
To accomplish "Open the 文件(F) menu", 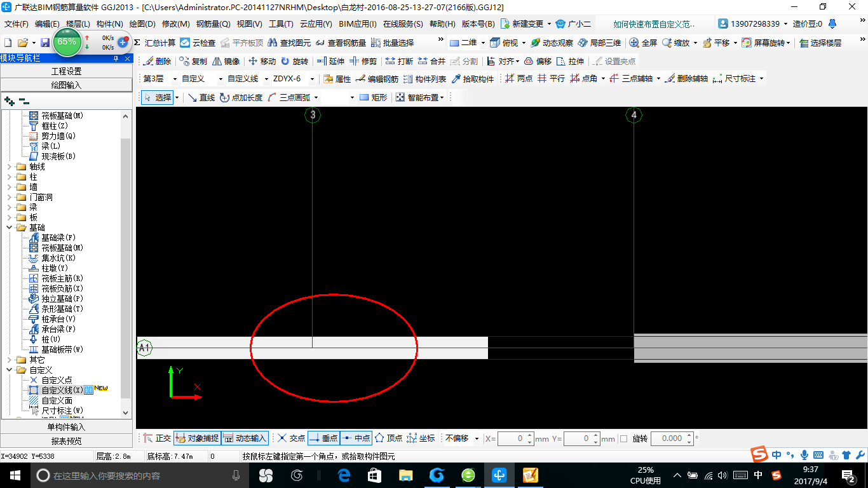I will [17, 24].
